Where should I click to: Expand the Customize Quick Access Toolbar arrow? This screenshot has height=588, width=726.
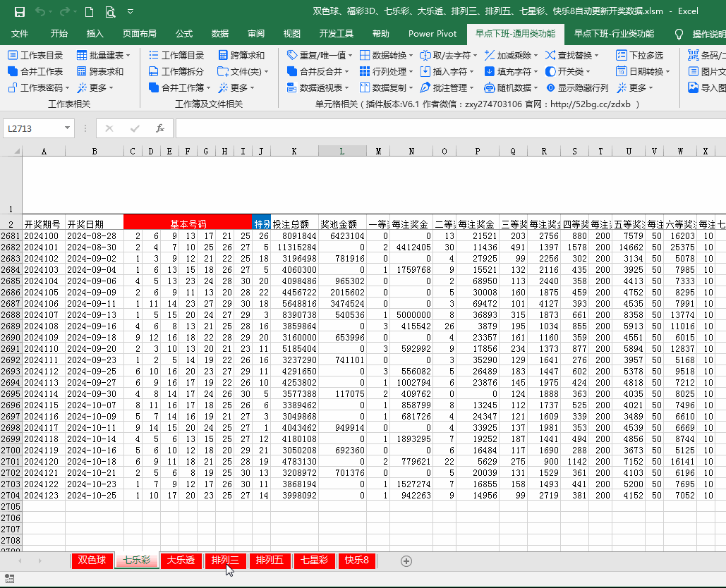tap(131, 11)
